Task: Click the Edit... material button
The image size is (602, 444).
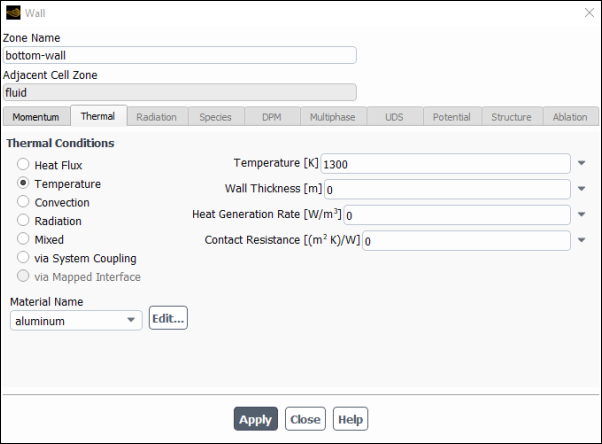Action: tap(168, 319)
